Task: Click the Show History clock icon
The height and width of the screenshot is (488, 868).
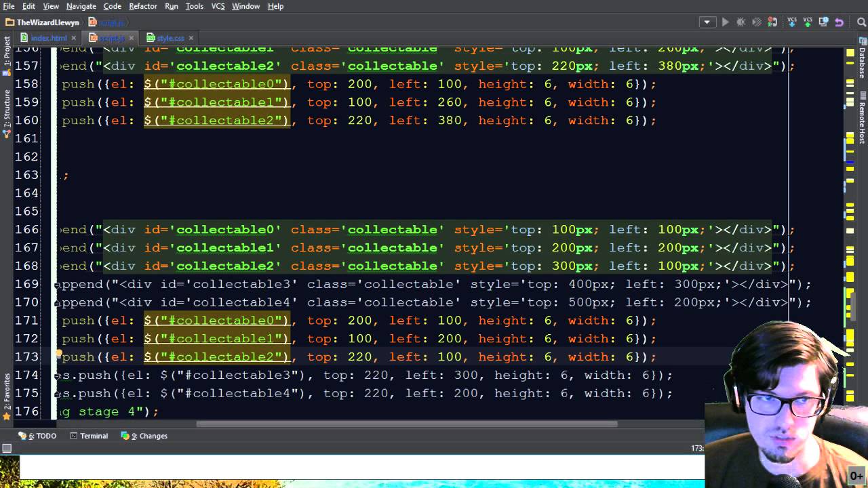Action: [x=823, y=22]
